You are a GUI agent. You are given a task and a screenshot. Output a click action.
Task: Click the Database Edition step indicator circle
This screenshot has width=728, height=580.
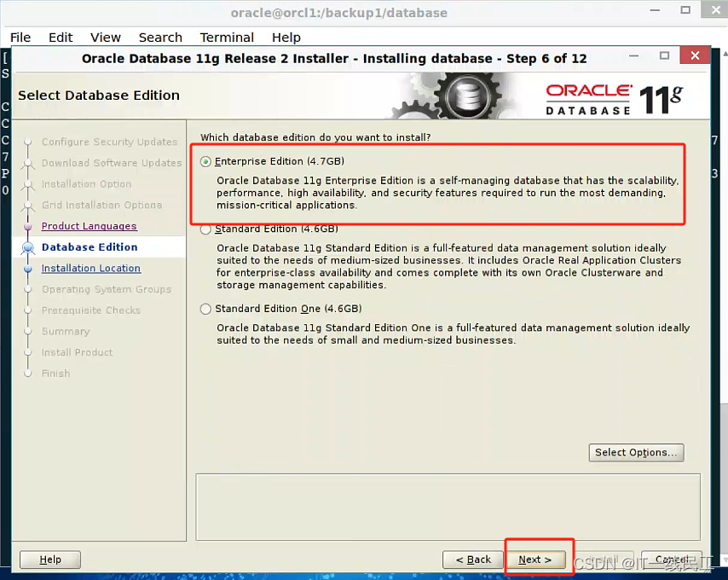point(27,247)
